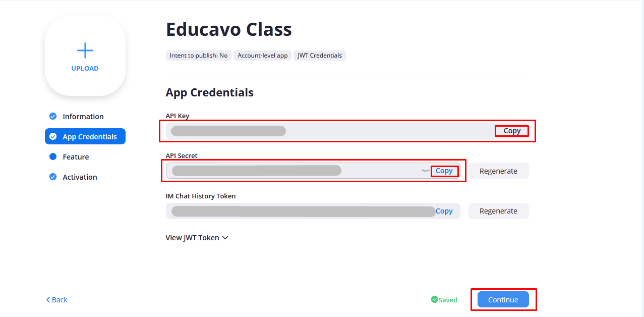The image size is (644, 317).
Task: Regenerate the API Secret
Action: pos(498,171)
